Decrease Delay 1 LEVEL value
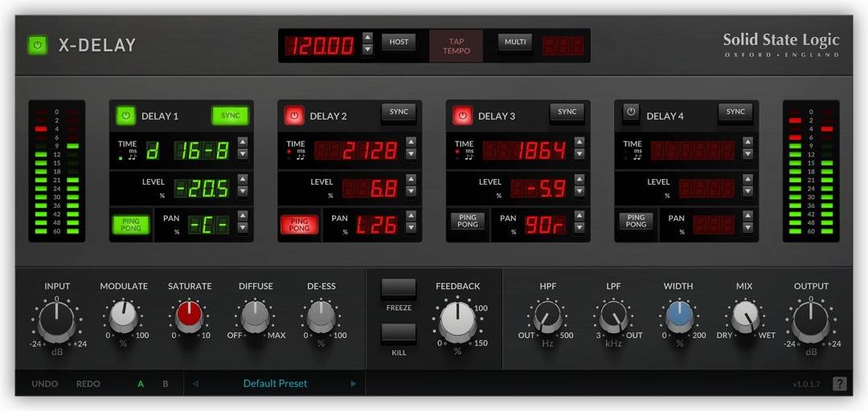This screenshot has width=868, height=411. [x=243, y=191]
